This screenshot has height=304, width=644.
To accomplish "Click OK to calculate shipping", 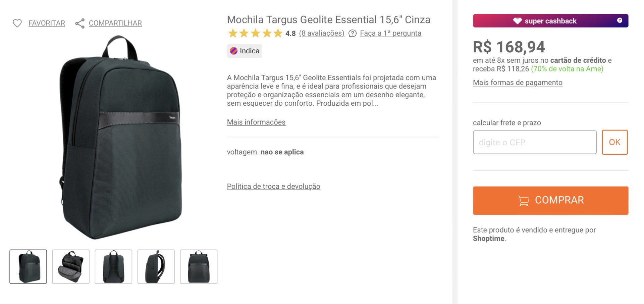I will (614, 142).
